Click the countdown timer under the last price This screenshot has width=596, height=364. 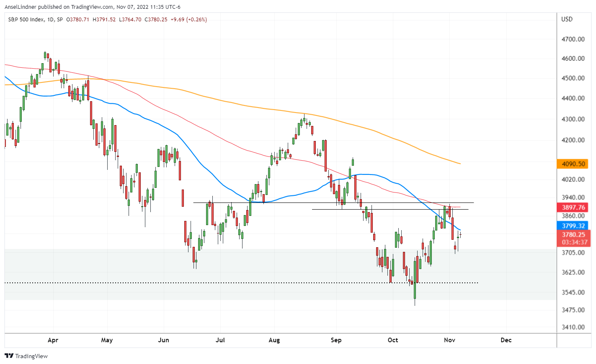tap(575, 241)
